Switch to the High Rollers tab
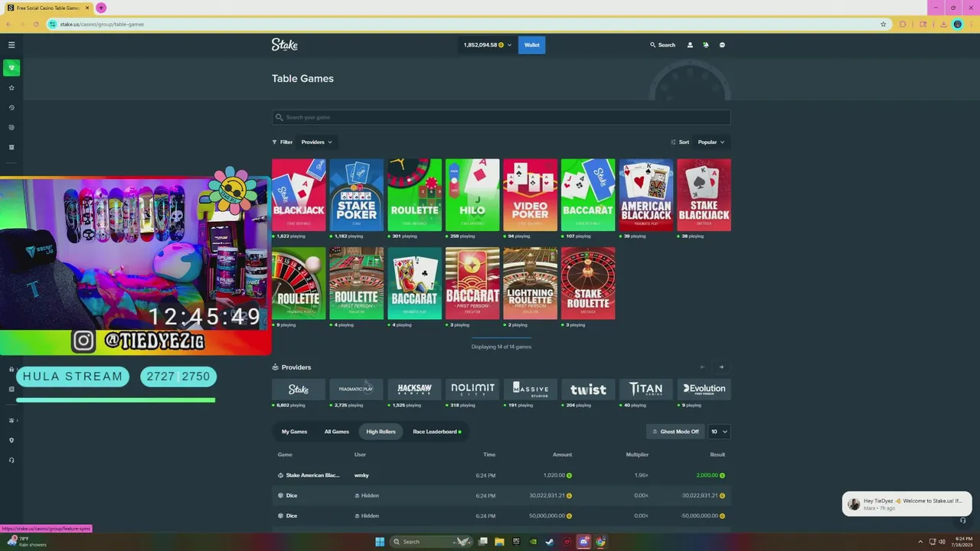980x551 pixels. (381, 432)
